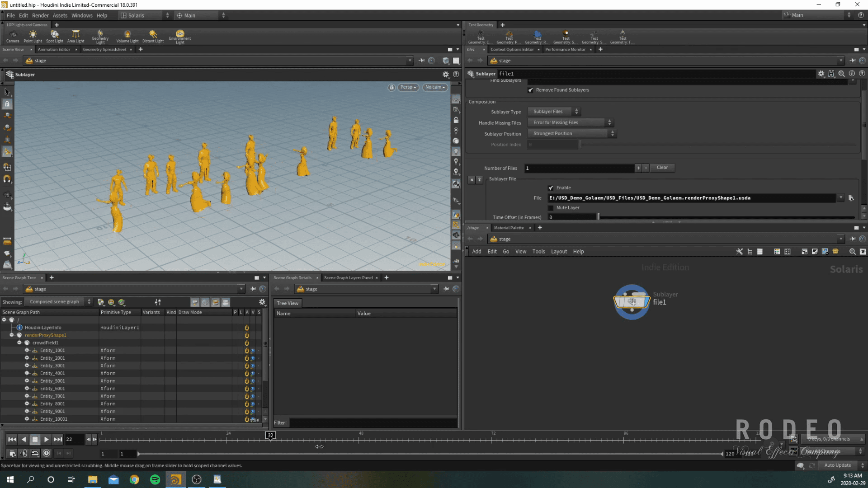Toggle the Mute Layer checkbox

[x=551, y=208]
